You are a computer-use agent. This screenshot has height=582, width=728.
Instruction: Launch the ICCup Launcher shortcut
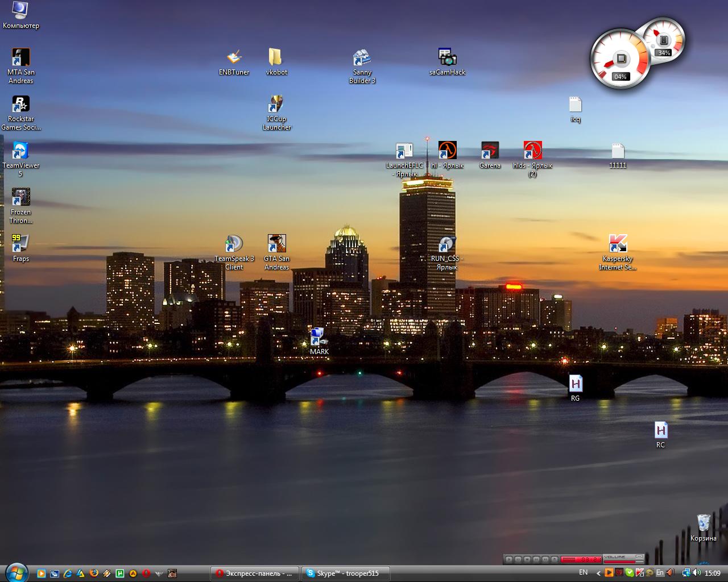pyautogui.click(x=276, y=105)
